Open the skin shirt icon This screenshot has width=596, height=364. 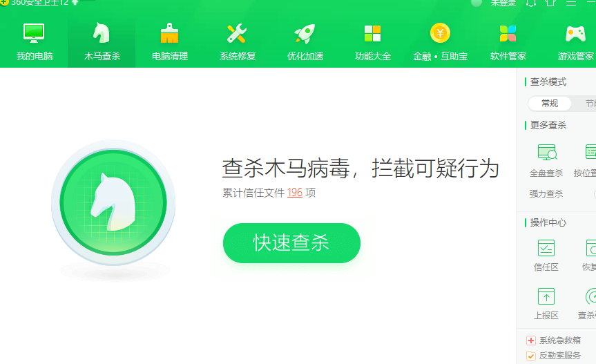click(x=550, y=3)
